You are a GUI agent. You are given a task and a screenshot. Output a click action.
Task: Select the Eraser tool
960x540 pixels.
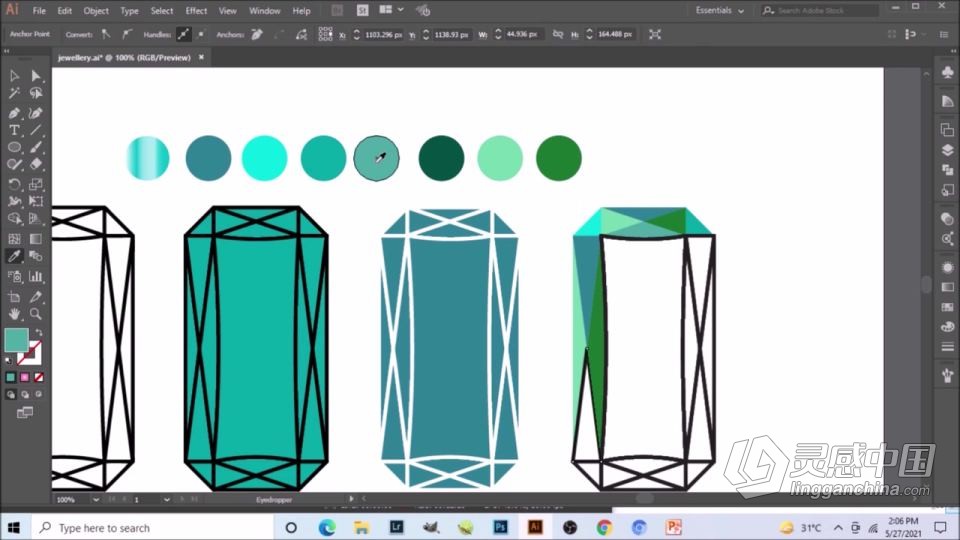36,164
